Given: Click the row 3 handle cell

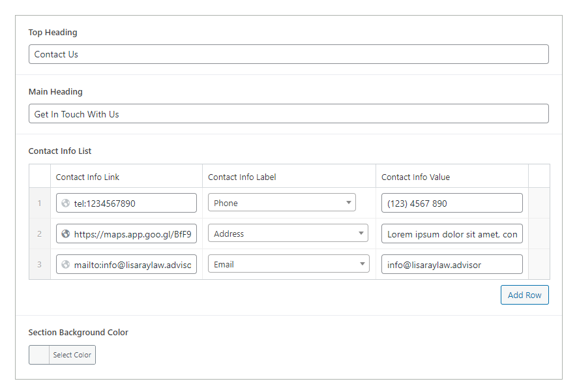Looking at the screenshot, I should (39, 264).
